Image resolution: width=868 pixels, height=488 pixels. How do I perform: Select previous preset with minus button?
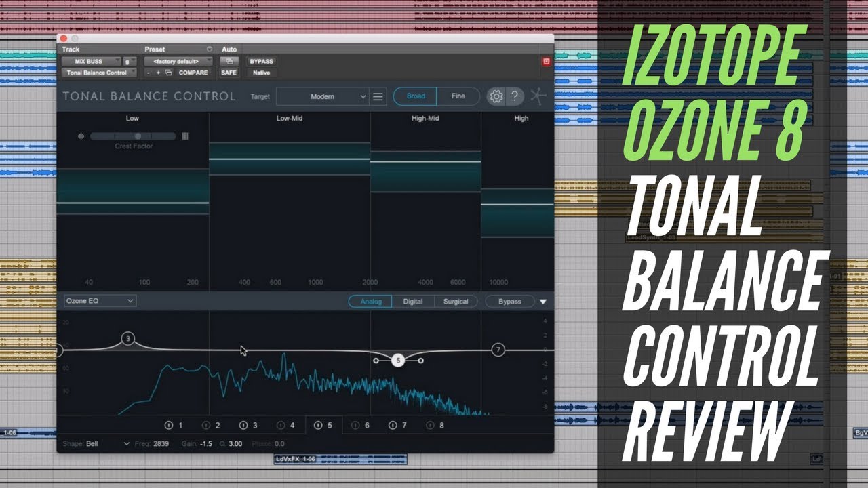149,73
